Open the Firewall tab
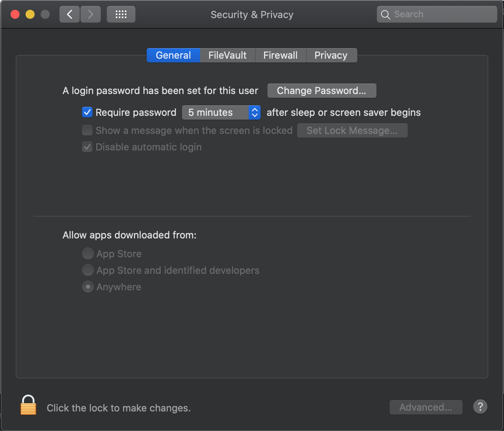 (x=281, y=55)
